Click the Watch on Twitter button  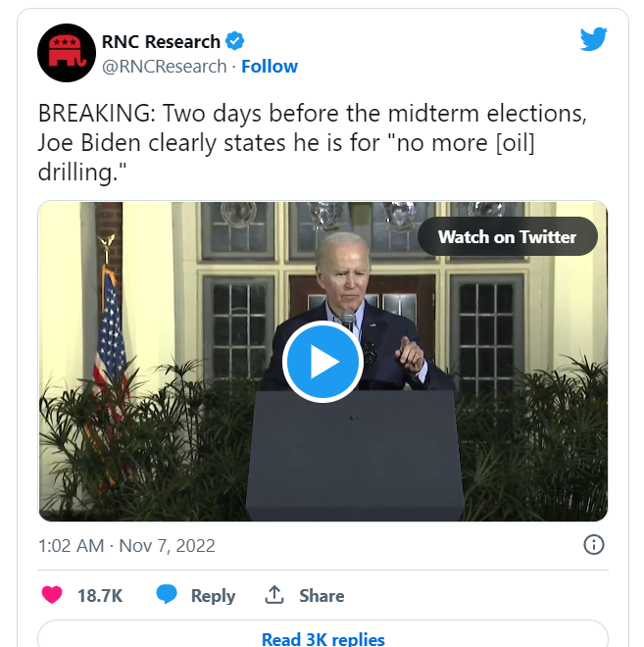tap(508, 236)
